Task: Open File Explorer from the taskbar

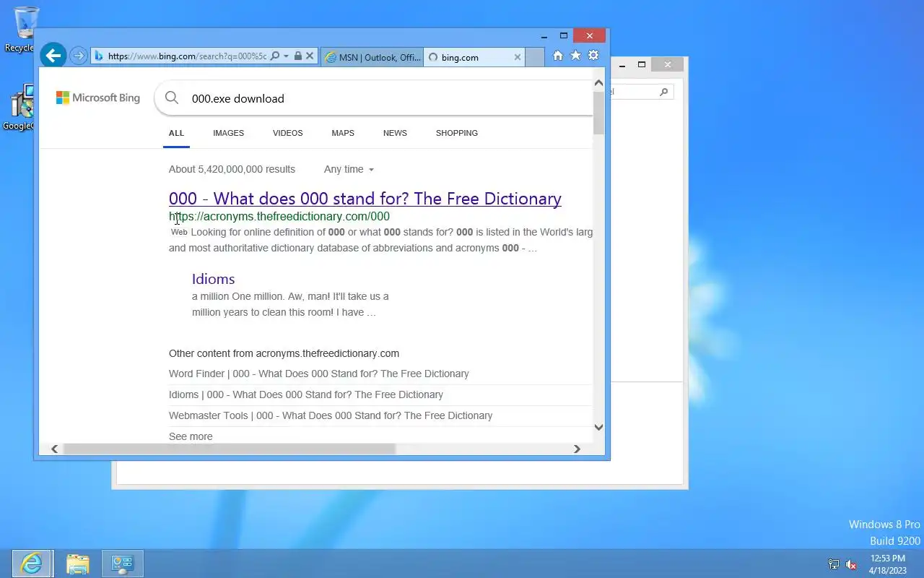Action: coord(77,564)
